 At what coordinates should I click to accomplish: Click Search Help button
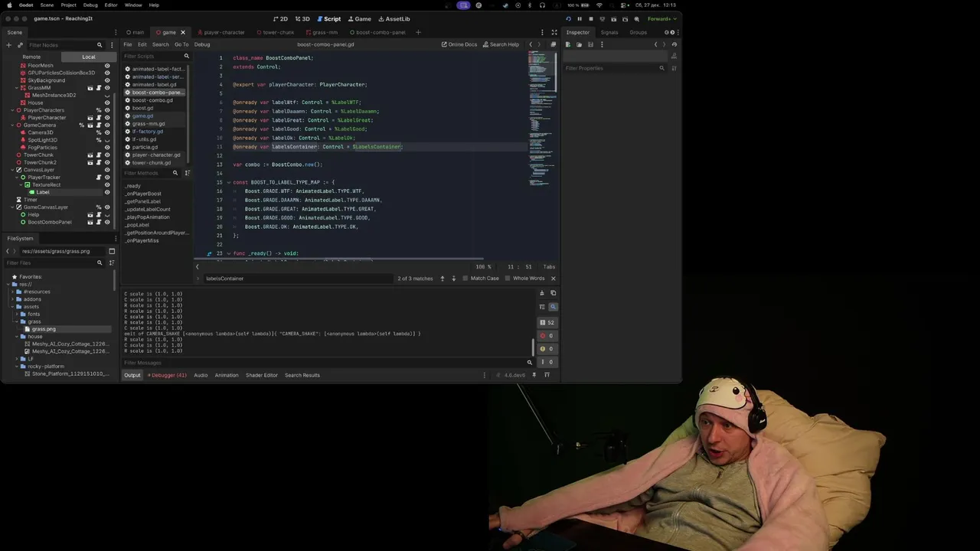point(501,44)
